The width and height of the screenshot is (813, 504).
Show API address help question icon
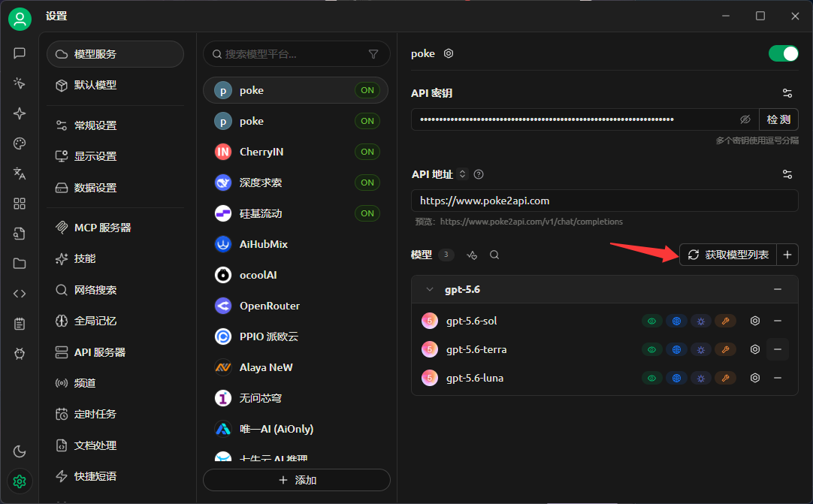[479, 174]
